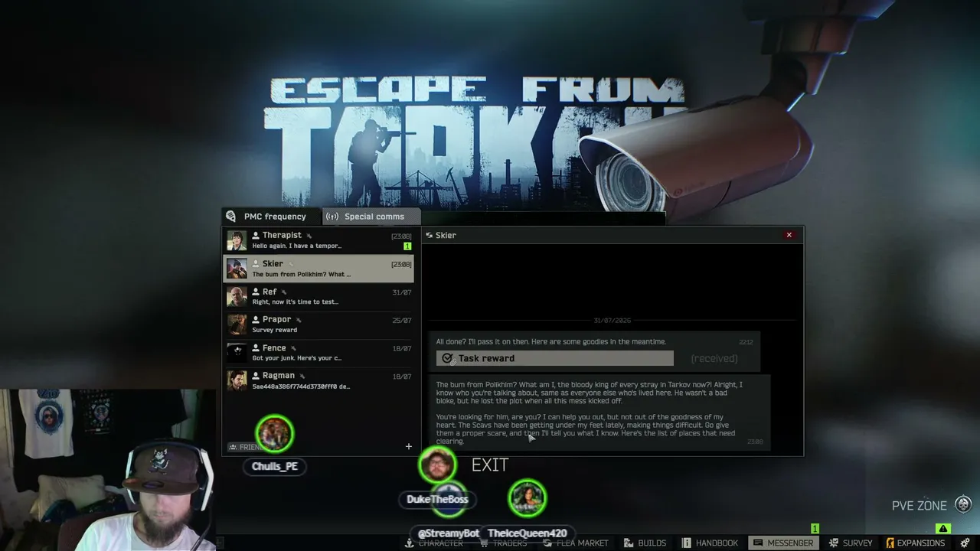Screen dimensions: 980x551
Task: Click the DukeTheBoss name label
Action: 437,500
